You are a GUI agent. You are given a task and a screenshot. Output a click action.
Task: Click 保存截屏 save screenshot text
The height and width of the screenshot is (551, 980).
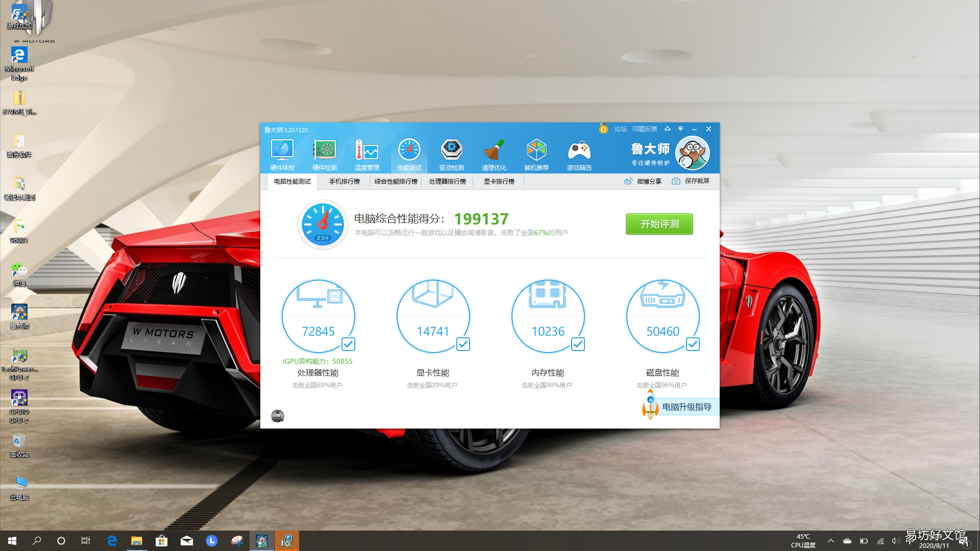pyautogui.click(x=697, y=181)
